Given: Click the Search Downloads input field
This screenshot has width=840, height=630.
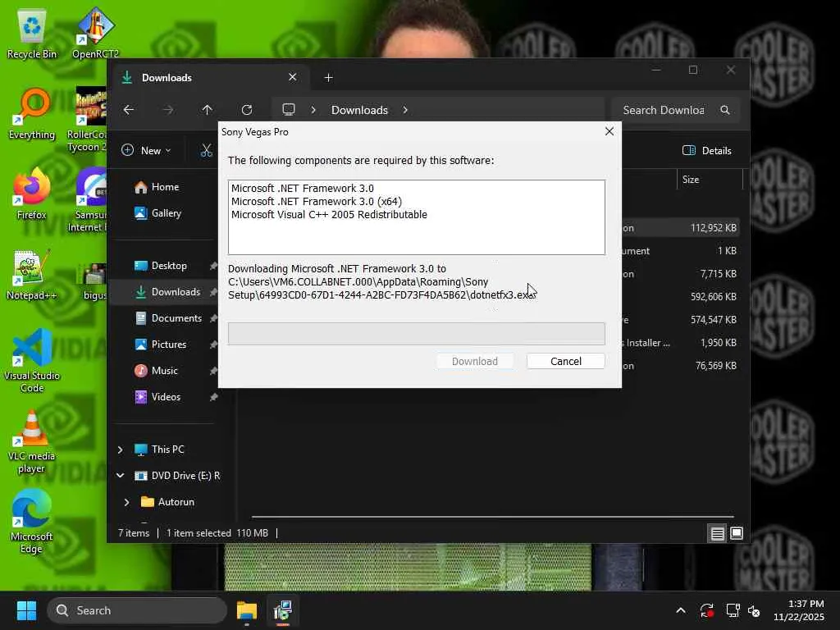Looking at the screenshot, I should point(663,110).
